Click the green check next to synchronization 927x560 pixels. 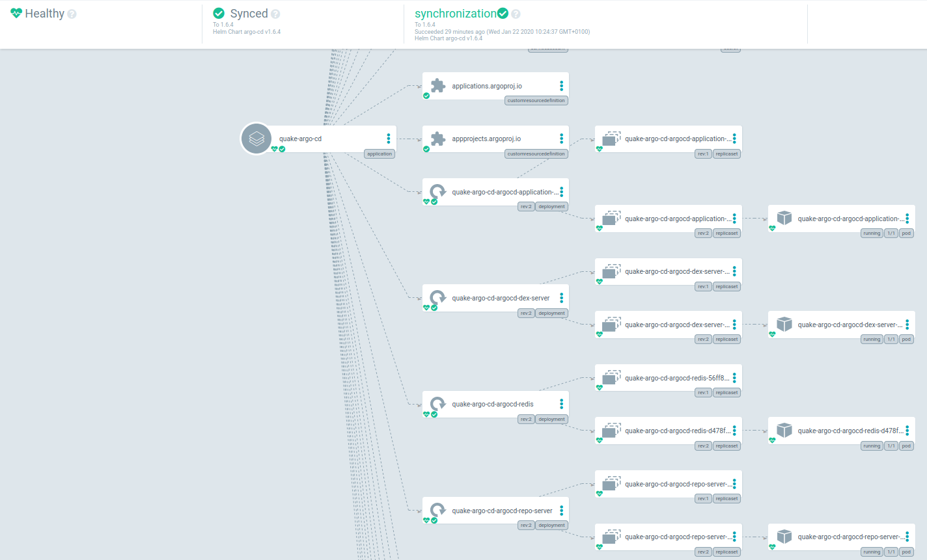click(x=503, y=14)
